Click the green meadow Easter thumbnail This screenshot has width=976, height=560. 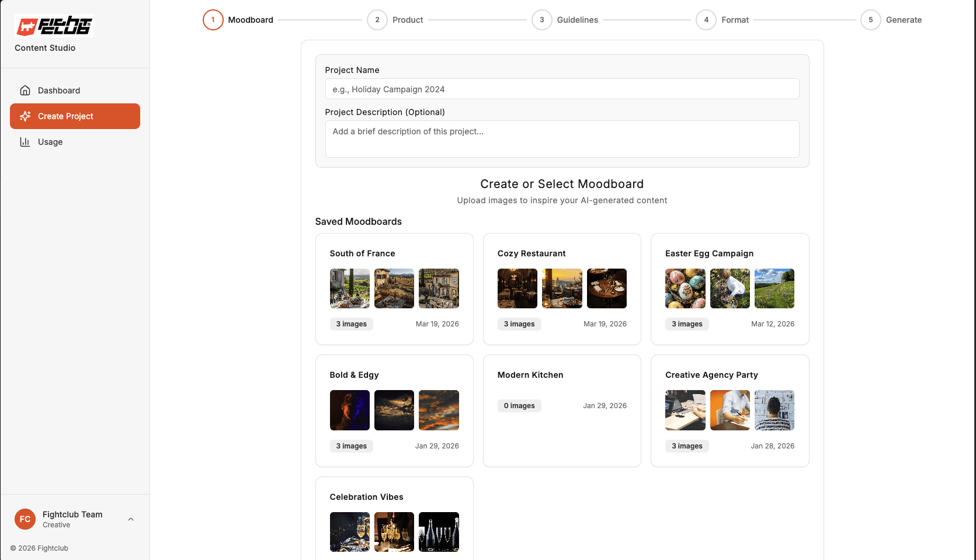coord(774,288)
